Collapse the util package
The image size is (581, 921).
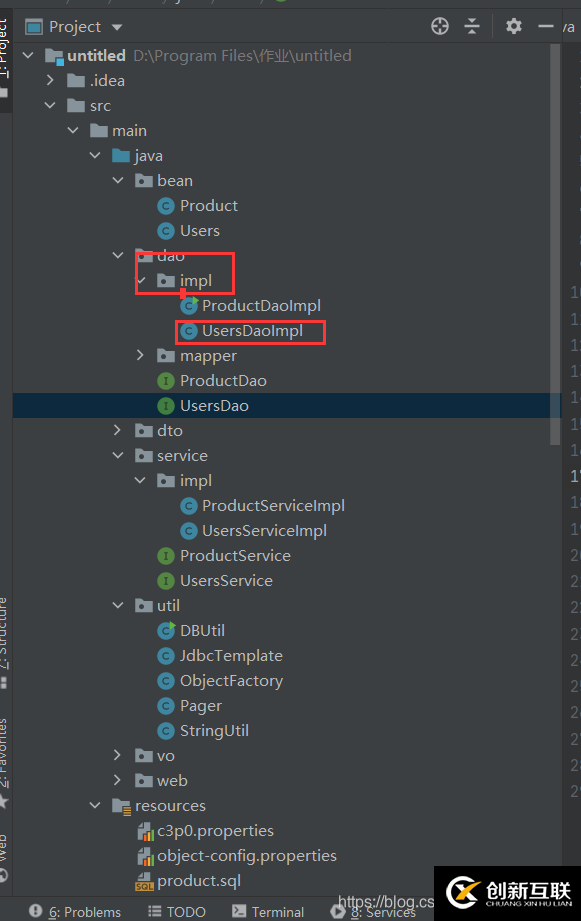tap(118, 606)
